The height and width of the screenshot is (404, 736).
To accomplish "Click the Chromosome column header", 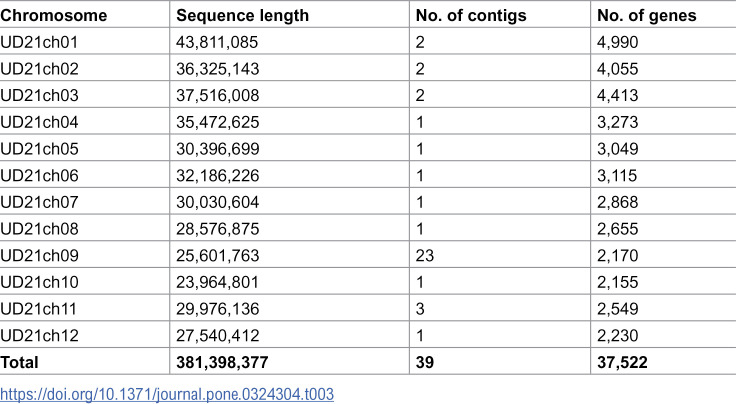I will pyautogui.click(x=54, y=15).
